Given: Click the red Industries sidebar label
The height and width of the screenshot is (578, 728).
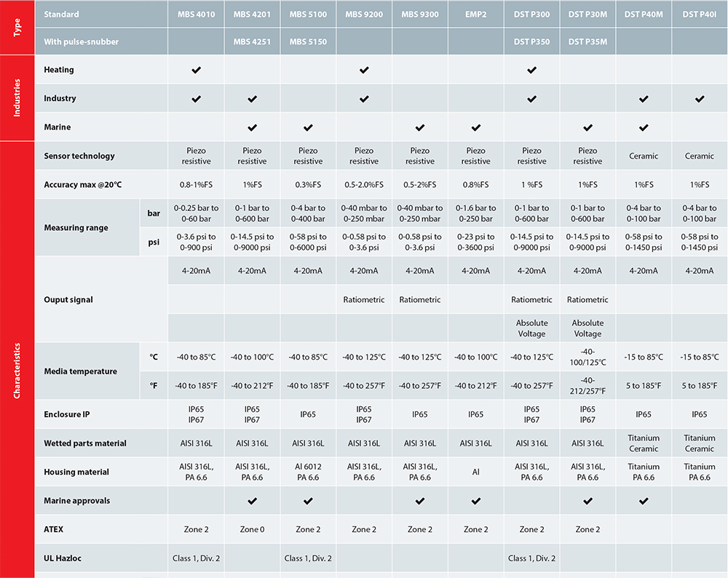Looking at the screenshot, I should pos(17,98).
